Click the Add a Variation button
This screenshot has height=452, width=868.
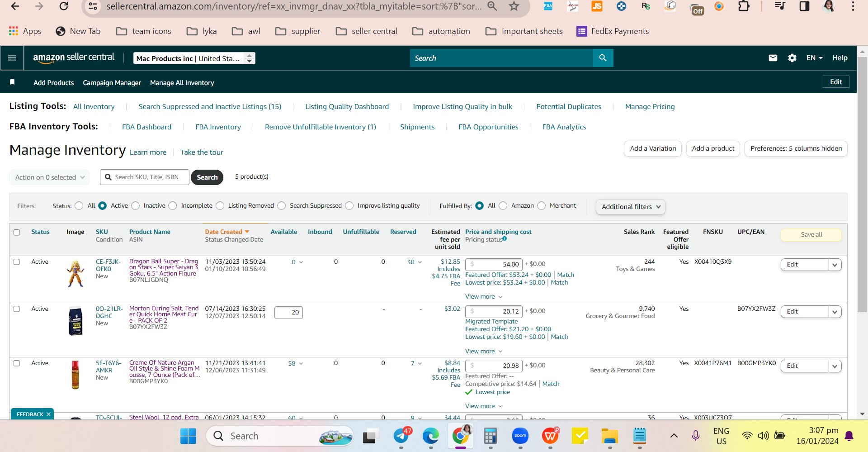pyautogui.click(x=653, y=148)
